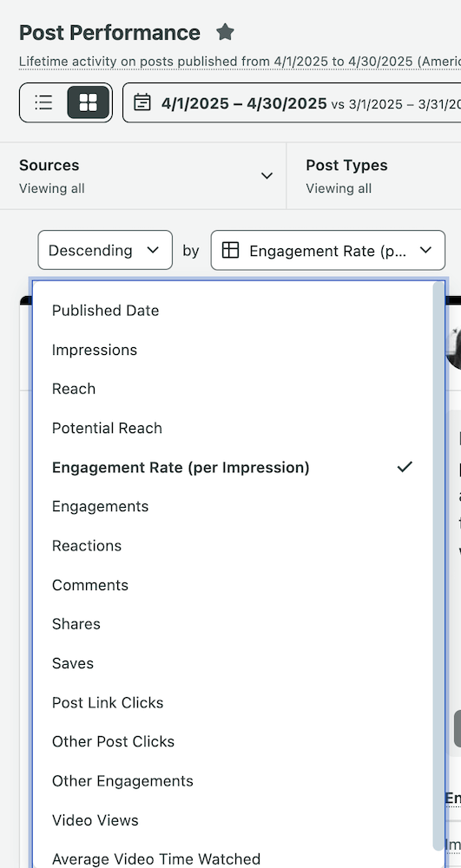Switch to grid card view layout

click(x=88, y=102)
